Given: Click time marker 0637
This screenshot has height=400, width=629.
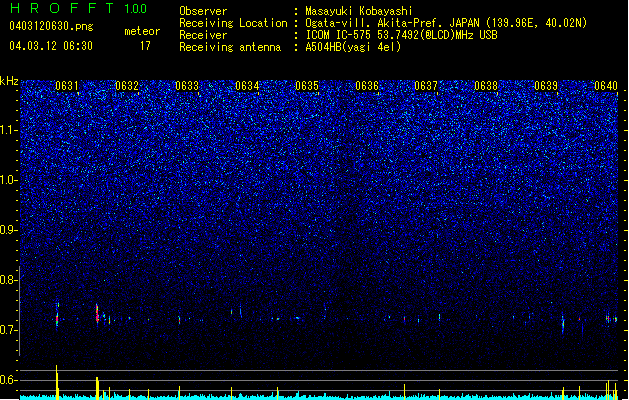Looking at the screenshot, I should 426,86.
